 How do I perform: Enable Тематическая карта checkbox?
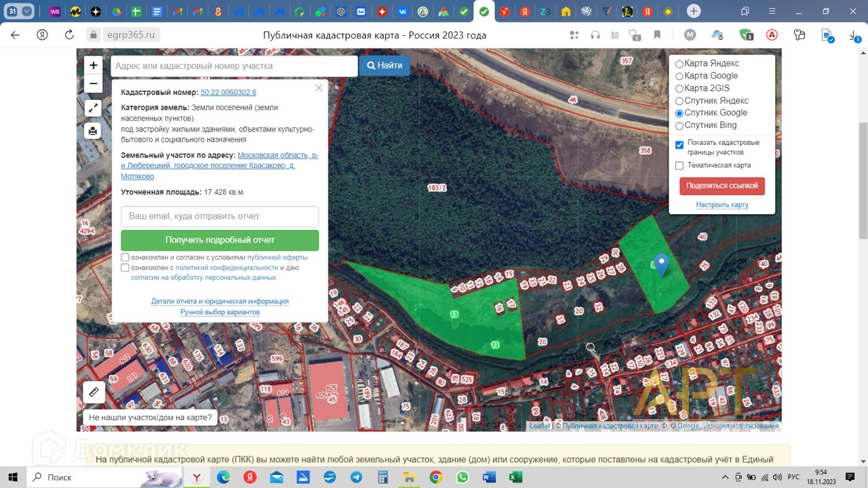coord(679,165)
